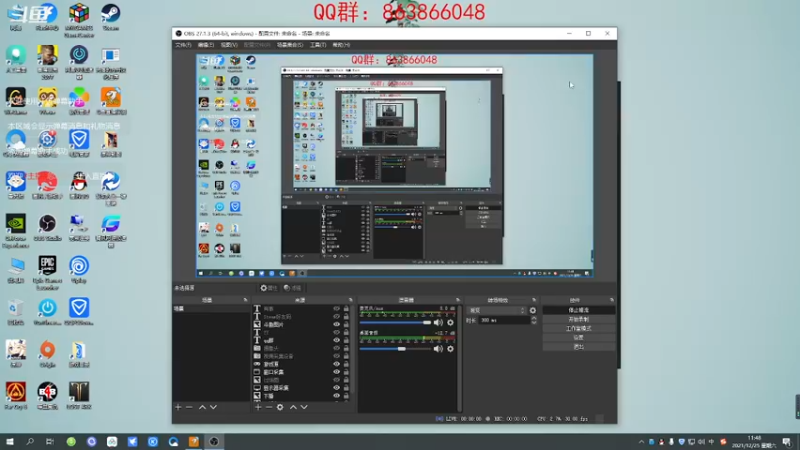Toggle visibility of 窗口采集 source
The image size is (800, 450).
336,372
